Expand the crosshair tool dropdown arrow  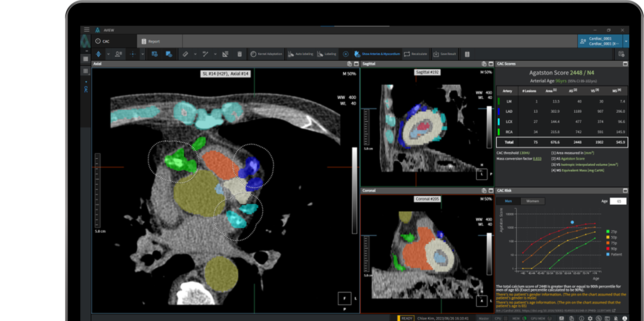(143, 54)
